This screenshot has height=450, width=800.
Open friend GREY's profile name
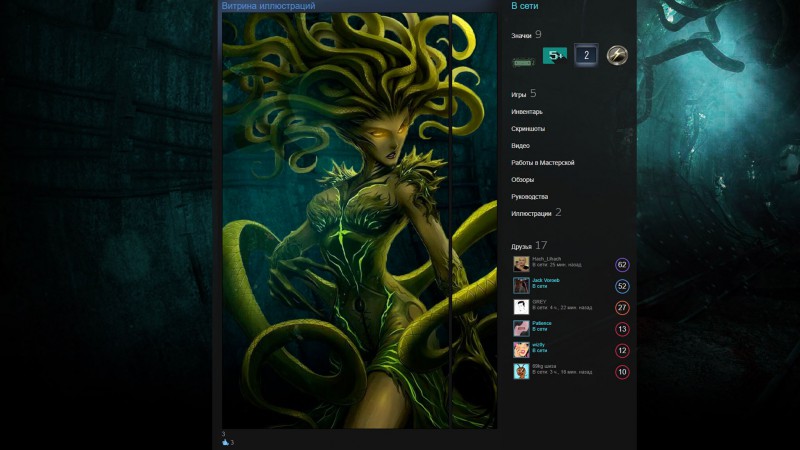(539, 302)
